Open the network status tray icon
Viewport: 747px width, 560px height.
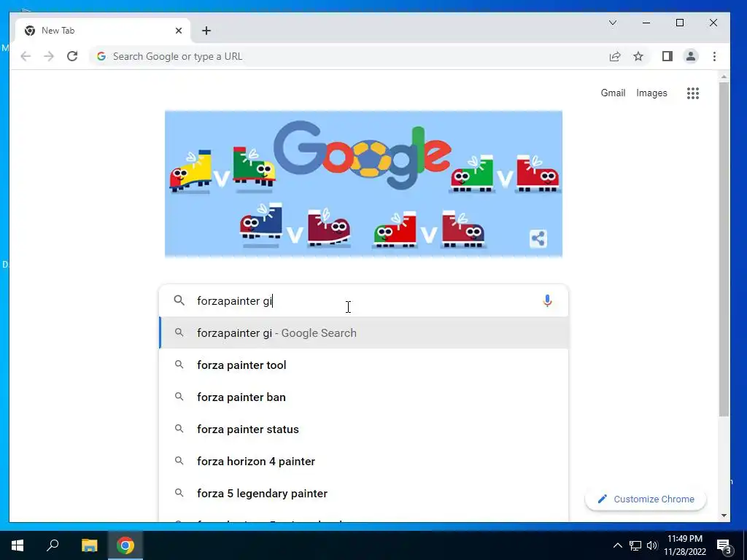[x=635, y=545]
